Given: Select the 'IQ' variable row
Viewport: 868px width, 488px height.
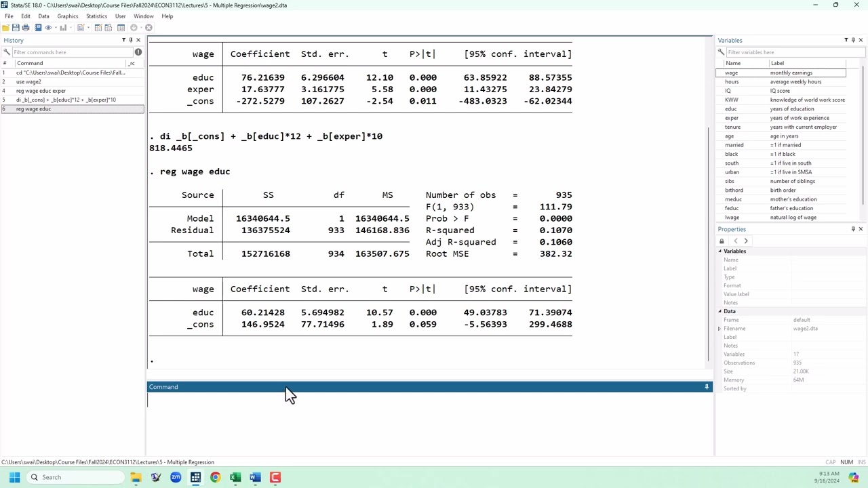Looking at the screenshot, I should click(781, 91).
